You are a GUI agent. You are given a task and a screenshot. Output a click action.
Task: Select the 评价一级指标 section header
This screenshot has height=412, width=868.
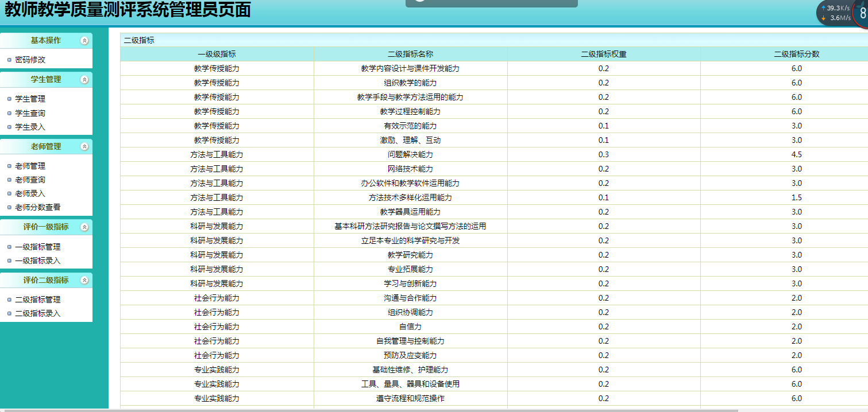[46, 227]
